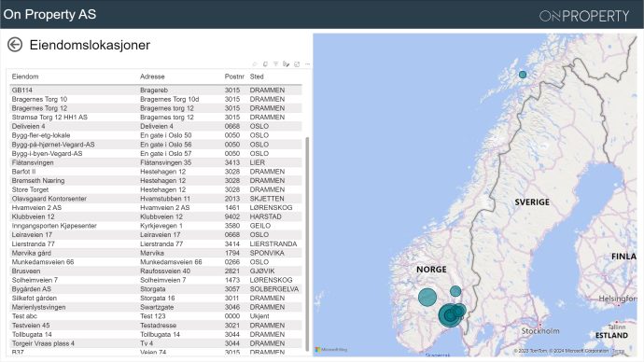Sort by the Adresse column header
The height and width of the screenshot is (362, 644).
click(152, 77)
